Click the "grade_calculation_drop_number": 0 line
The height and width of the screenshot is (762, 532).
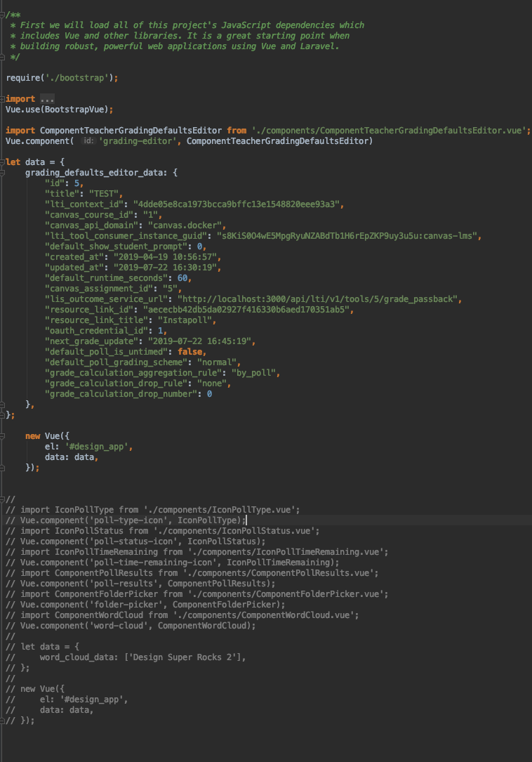coord(128,394)
